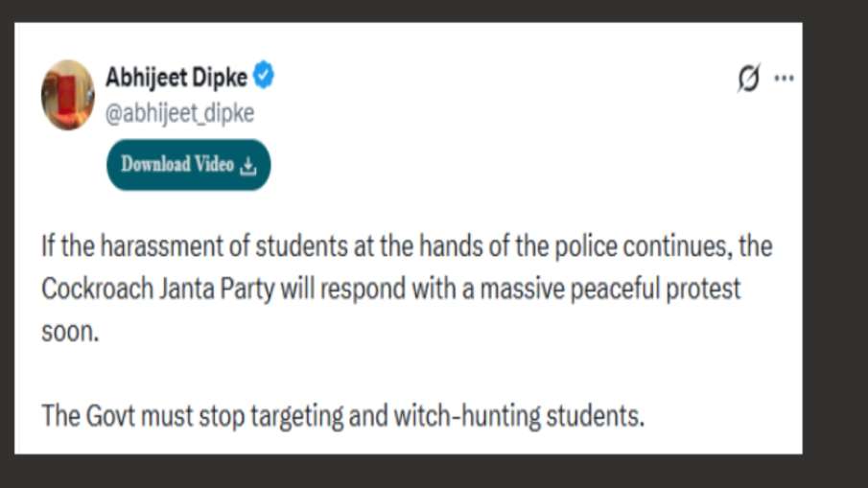
Task: Click the word "targeting" in the last line
Action: [x=297, y=416]
